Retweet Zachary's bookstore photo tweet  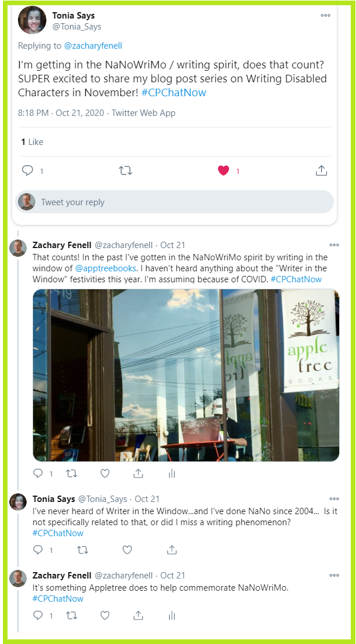(x=72, y=474)
